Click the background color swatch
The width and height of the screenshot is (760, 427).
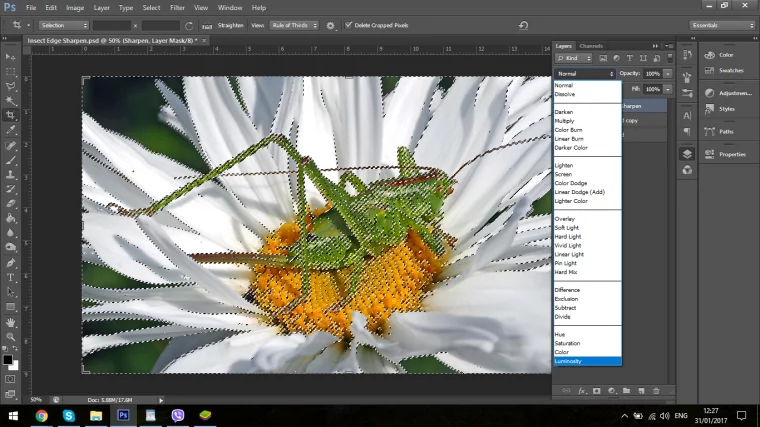point(15,366)
